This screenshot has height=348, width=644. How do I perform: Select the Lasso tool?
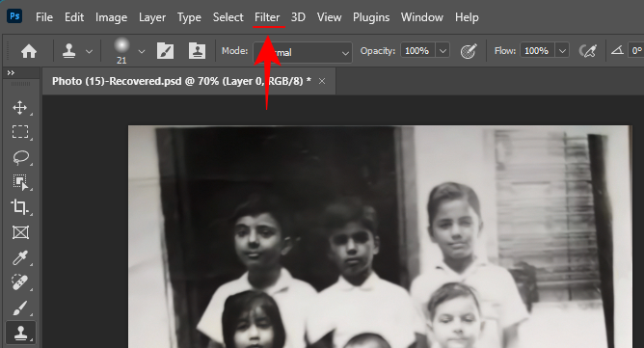20,157
